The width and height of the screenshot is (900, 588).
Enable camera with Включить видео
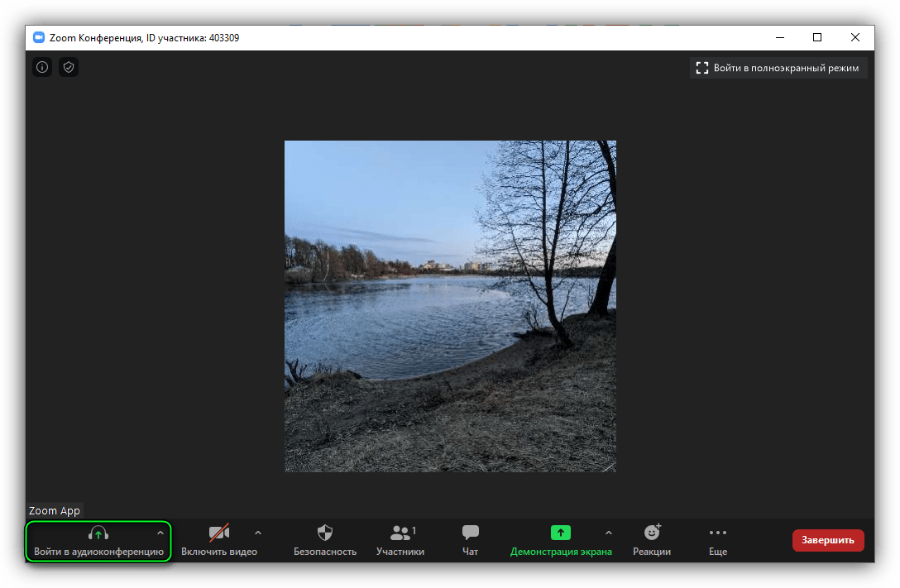[219, 541]
